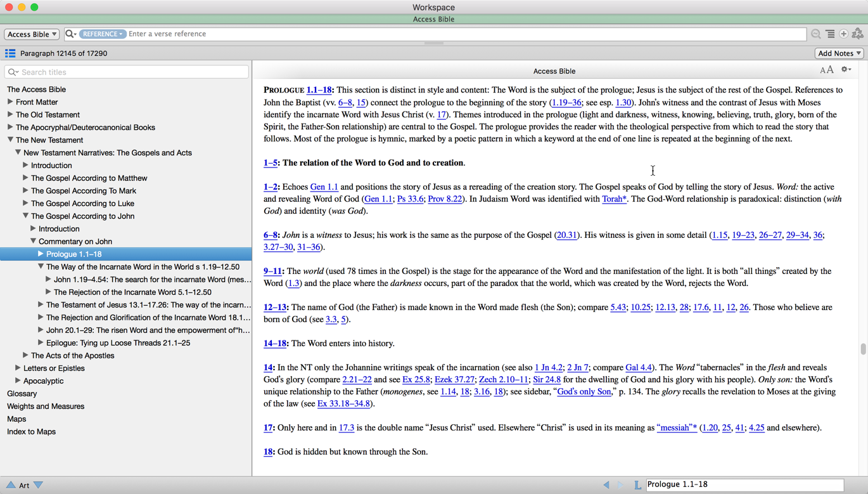The width and height of the screenshot is (868, 494).
Task: Collapse The Gospel According to John
Action: click(25, 216)
